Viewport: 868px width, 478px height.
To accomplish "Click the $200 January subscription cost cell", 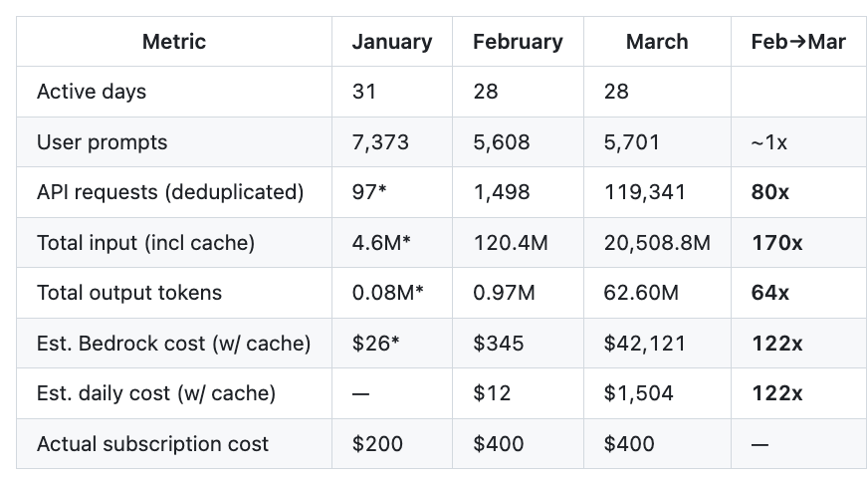I will click(x=378, y=444).
